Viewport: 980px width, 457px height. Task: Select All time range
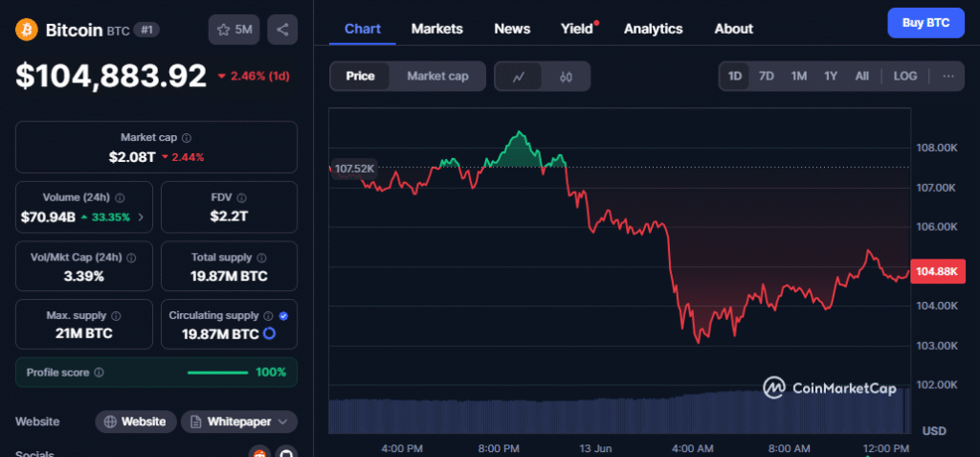(x=862, y=77)
